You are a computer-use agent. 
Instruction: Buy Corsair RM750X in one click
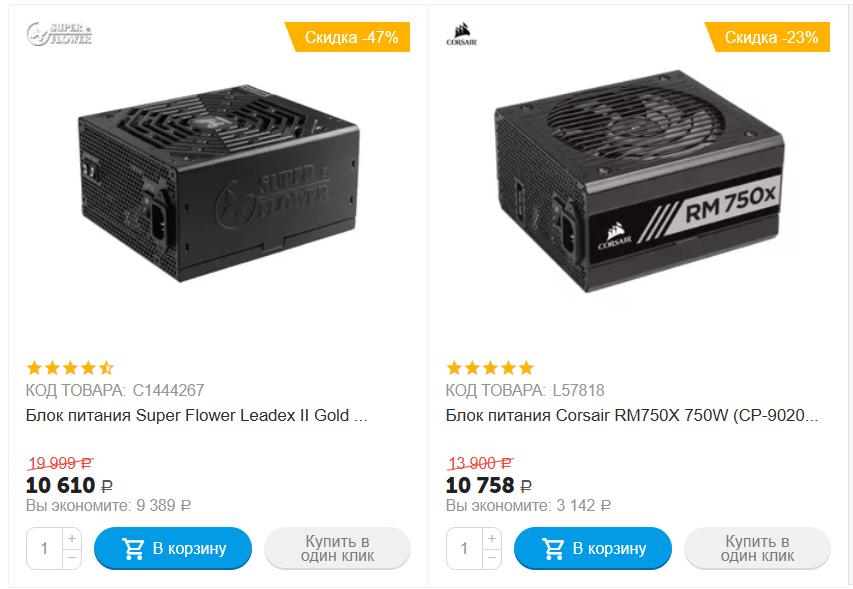pos(757,548)
